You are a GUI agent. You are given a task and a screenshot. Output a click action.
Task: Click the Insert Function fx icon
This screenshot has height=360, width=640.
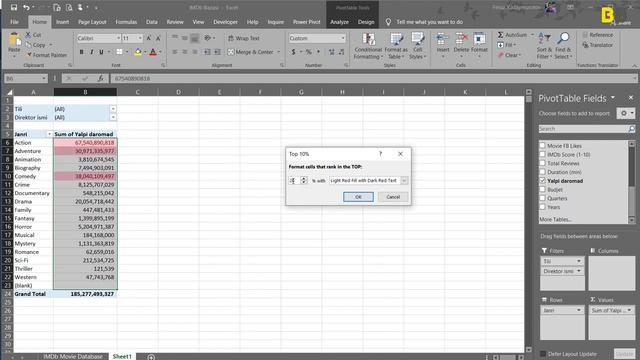click(100, 78)
